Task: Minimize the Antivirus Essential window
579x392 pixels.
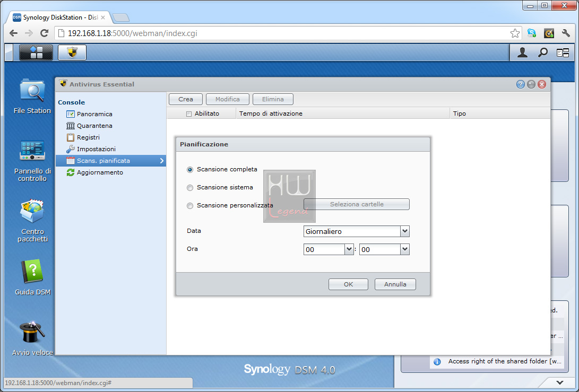Action: pyautogui.click(x=531, y=84)
